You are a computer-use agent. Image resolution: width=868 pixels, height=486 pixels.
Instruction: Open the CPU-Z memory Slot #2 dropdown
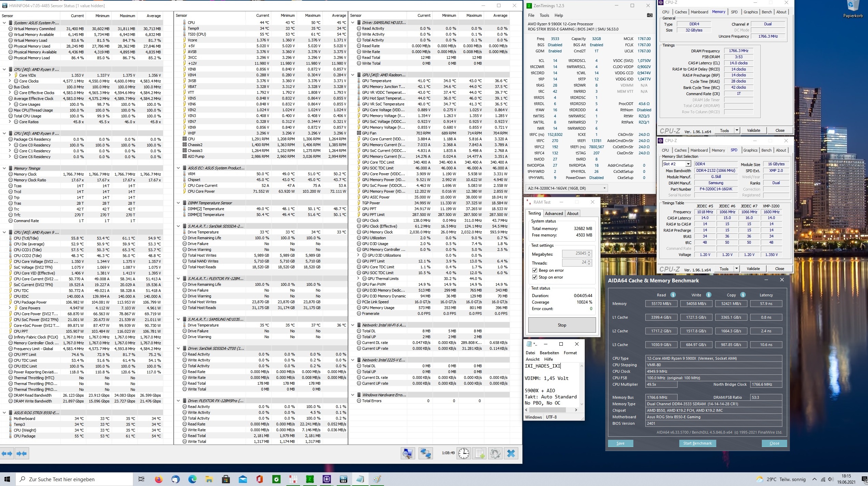pyautogui.click(x=687, y=164)
